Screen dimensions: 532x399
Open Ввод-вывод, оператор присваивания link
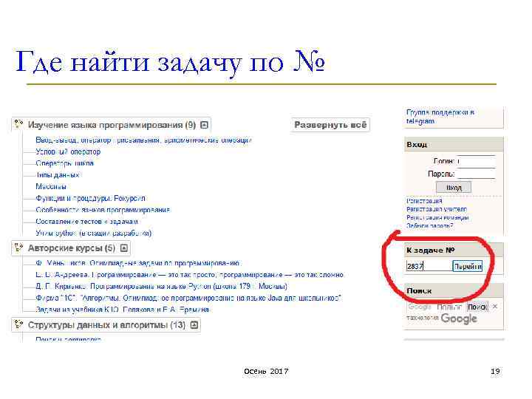(143, 140)
